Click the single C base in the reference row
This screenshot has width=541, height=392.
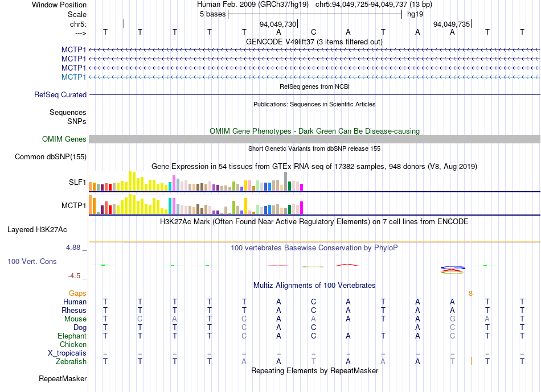(x=313, y=32)
